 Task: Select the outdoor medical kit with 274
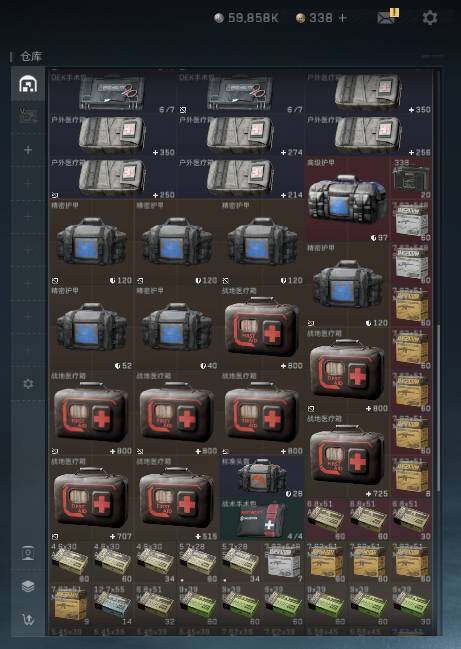click(240, 136)
